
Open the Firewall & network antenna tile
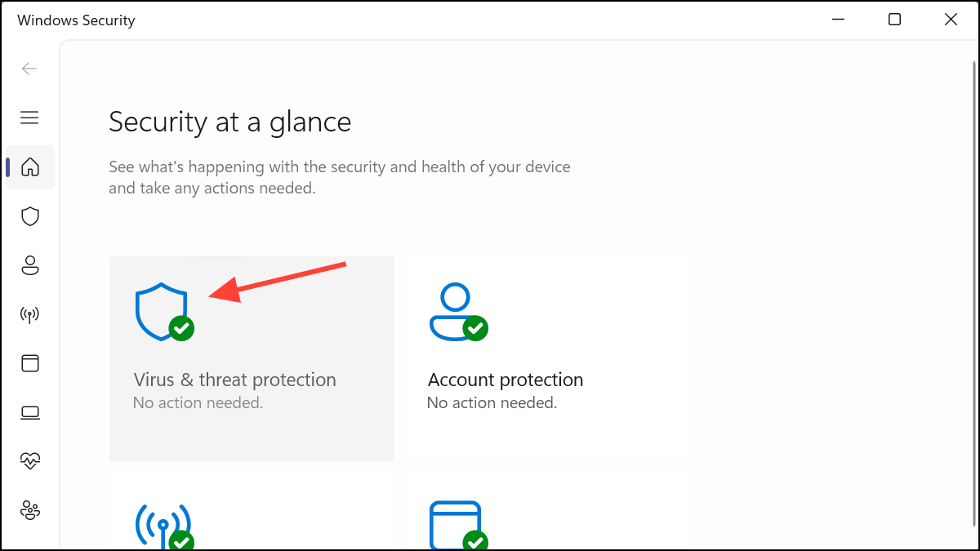(252, 510)
